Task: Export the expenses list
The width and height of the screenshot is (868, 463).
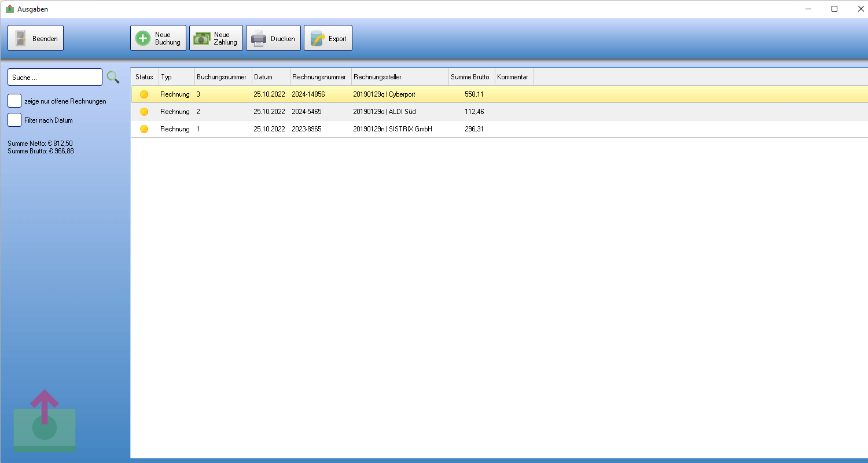Action: (x=328, y=38)
